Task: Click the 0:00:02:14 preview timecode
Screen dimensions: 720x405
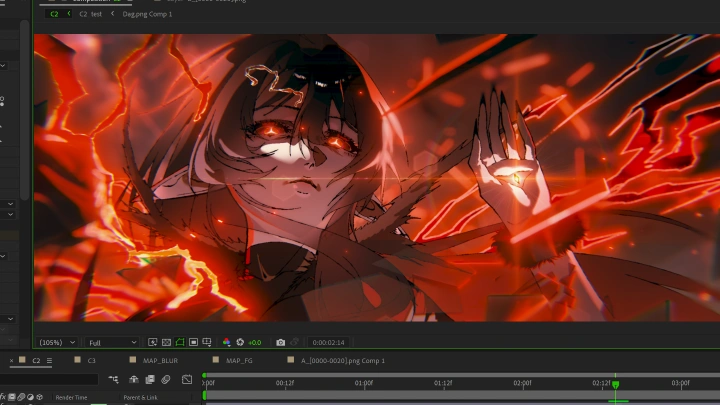Action: tap(328, 343)
